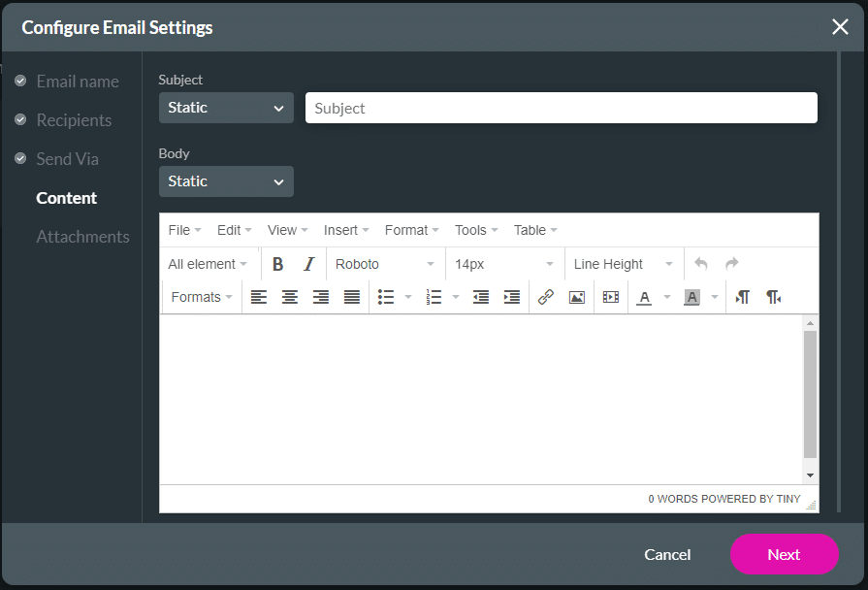The width and height of the screenshot is (868, 590).
Task: Apply italic formatting
Action: [x=307, y=263]
